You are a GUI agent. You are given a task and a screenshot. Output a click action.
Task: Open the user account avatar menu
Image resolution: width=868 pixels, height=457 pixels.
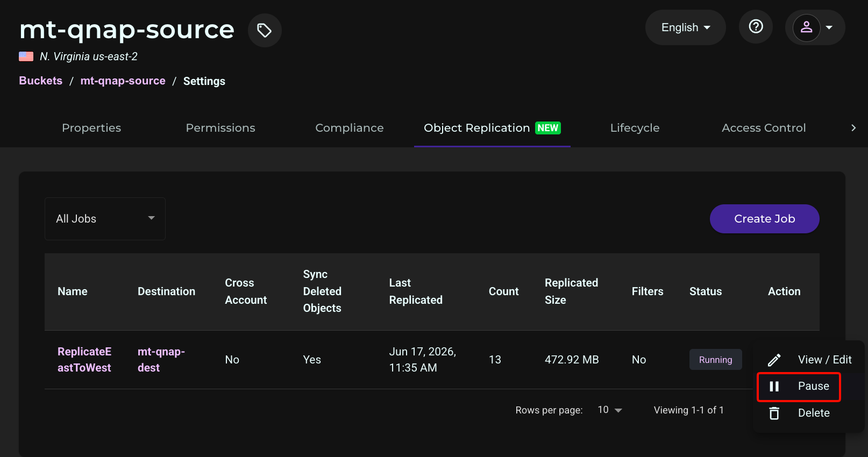(806, 27)
